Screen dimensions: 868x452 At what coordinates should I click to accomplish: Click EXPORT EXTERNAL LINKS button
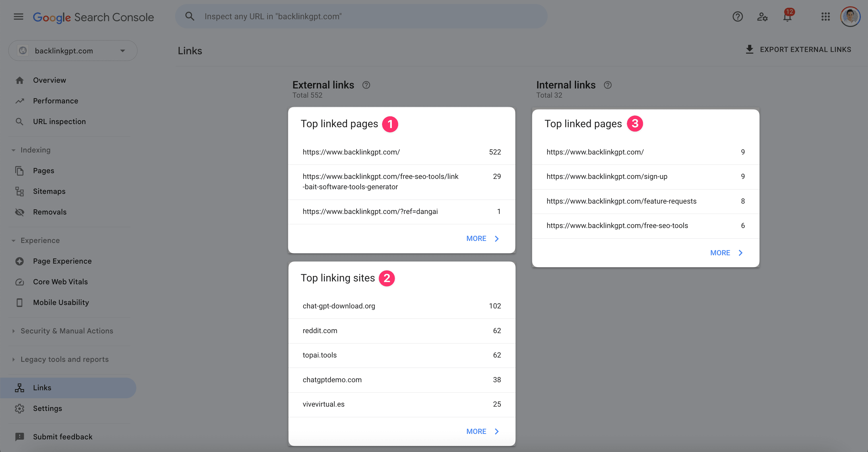[798, 50]
